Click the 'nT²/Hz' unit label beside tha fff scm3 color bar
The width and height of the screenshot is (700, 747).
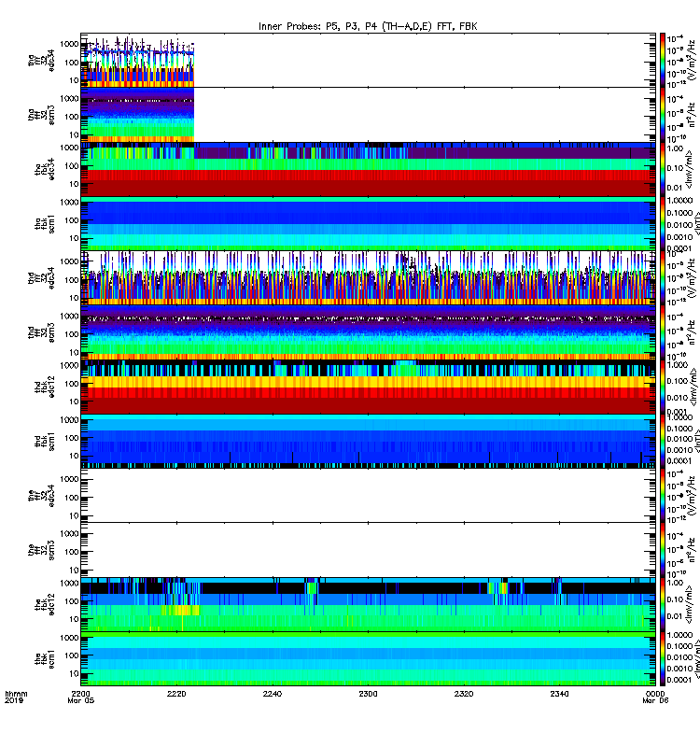pos(693,115)
